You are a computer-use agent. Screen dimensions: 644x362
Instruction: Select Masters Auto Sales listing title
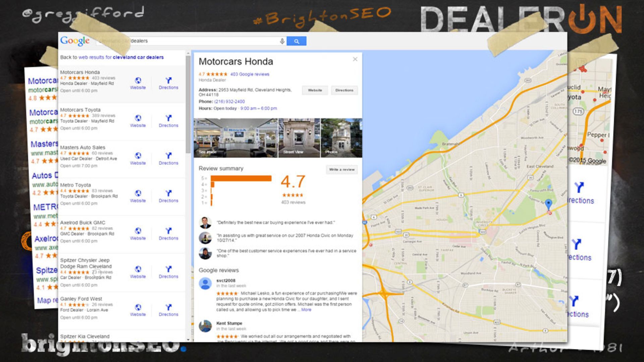pyautogui.click(x=83, y=147)
